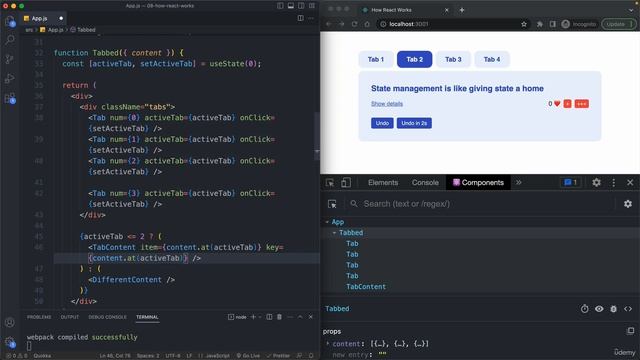Select the App.js editor tab
640x360 pixels.
pyautogui.click(x=43, y=18)
